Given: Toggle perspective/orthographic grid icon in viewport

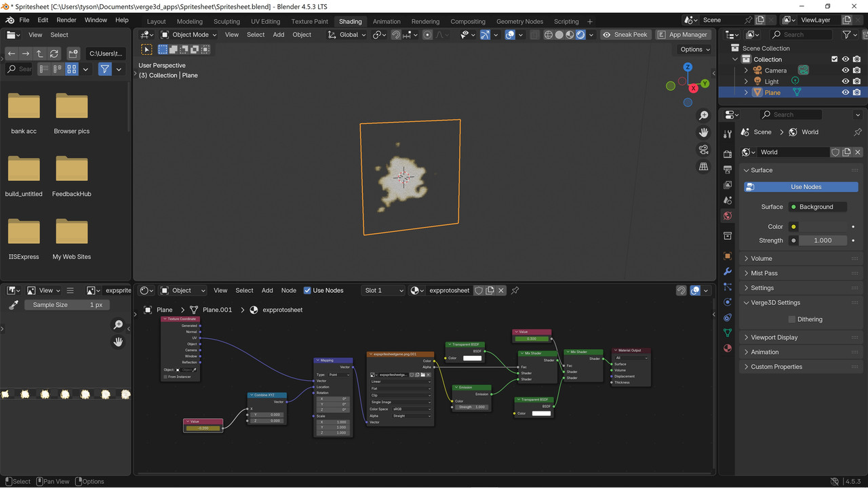Looking at the screenshot, I should [703, 167].
